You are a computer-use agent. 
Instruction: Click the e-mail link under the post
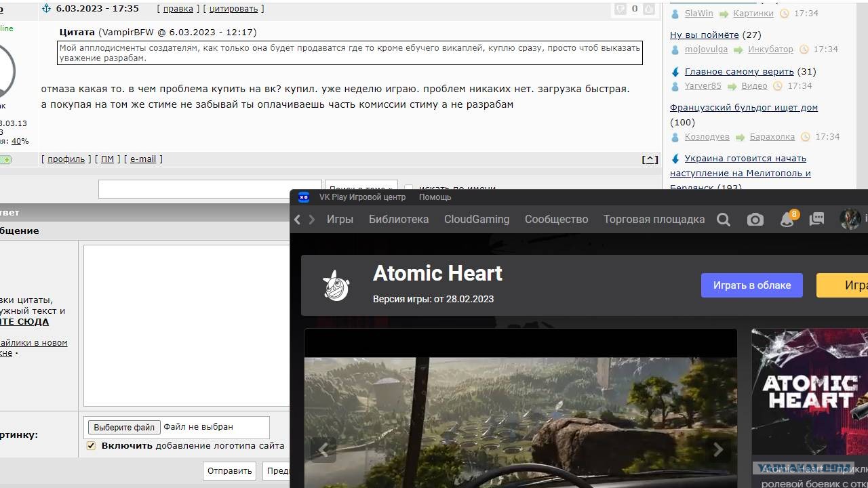click(143, 159)
